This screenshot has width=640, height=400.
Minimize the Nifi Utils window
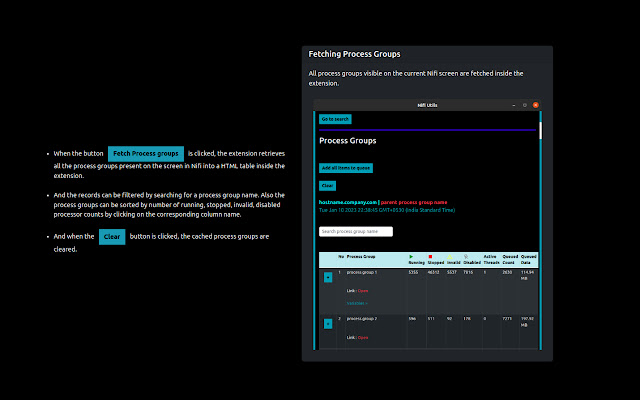tap(513, 105)
